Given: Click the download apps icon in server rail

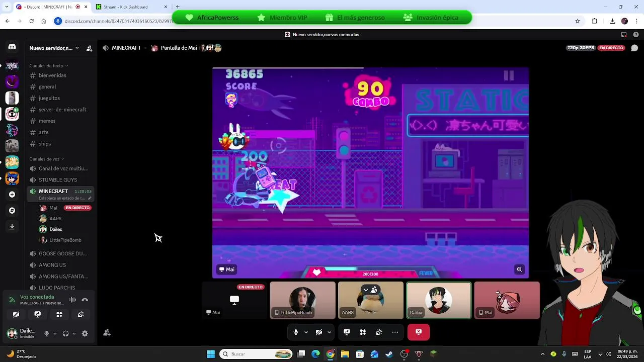Looking at the screenshot, I should coord(12,227).
